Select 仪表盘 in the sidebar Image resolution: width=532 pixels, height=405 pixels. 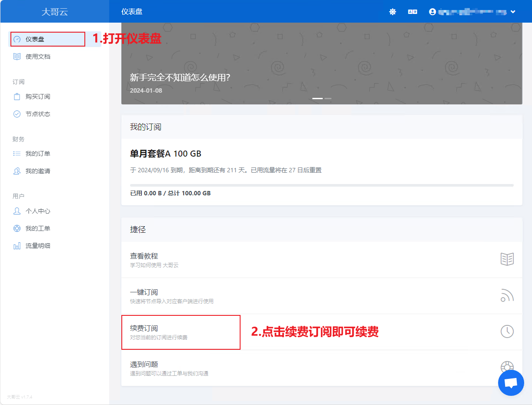(x=35, y=39)
